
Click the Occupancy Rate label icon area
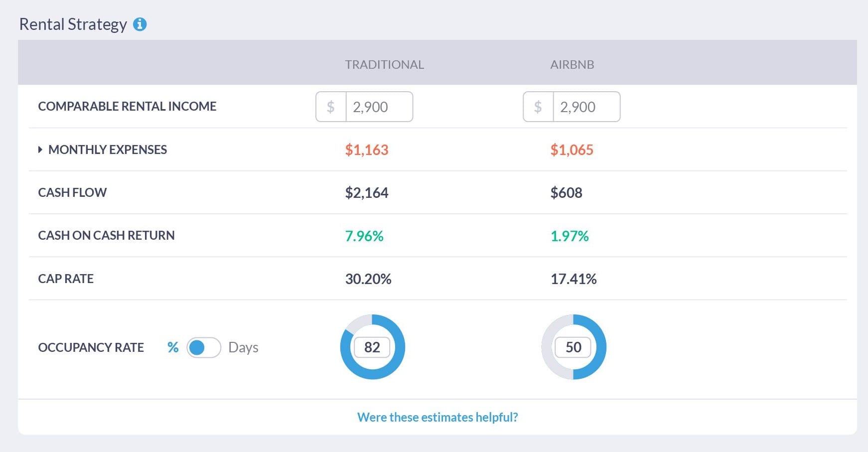tap(91, 347)
